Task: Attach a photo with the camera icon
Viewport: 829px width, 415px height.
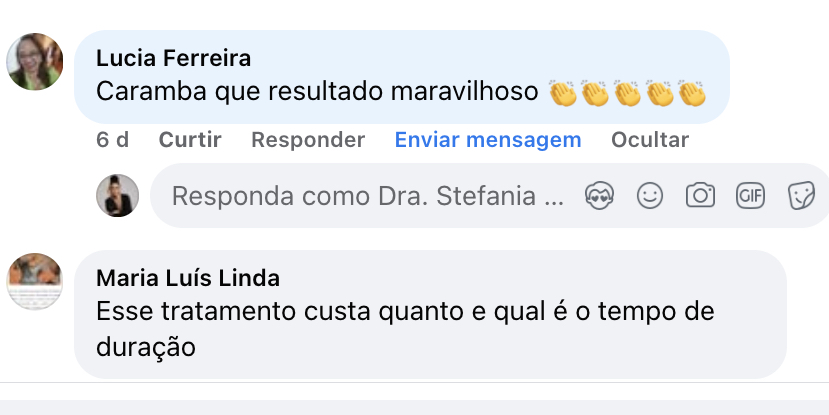Action: point(700,196)
